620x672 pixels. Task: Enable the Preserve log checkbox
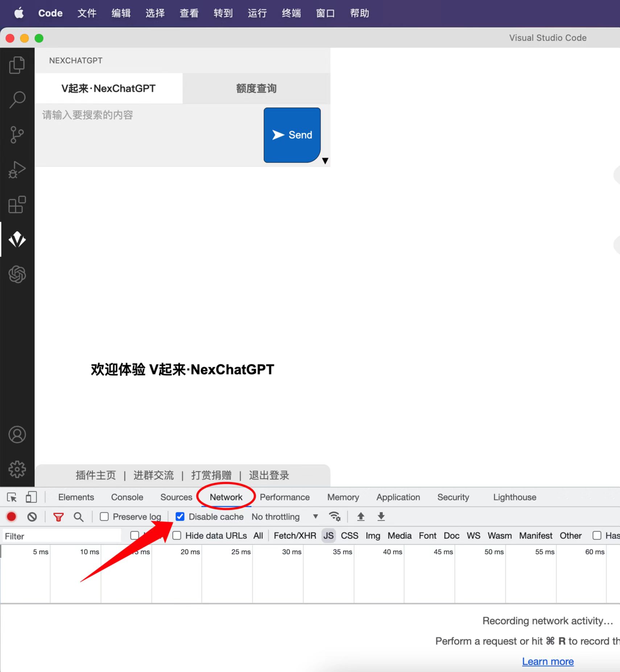[x=104, y=516]
